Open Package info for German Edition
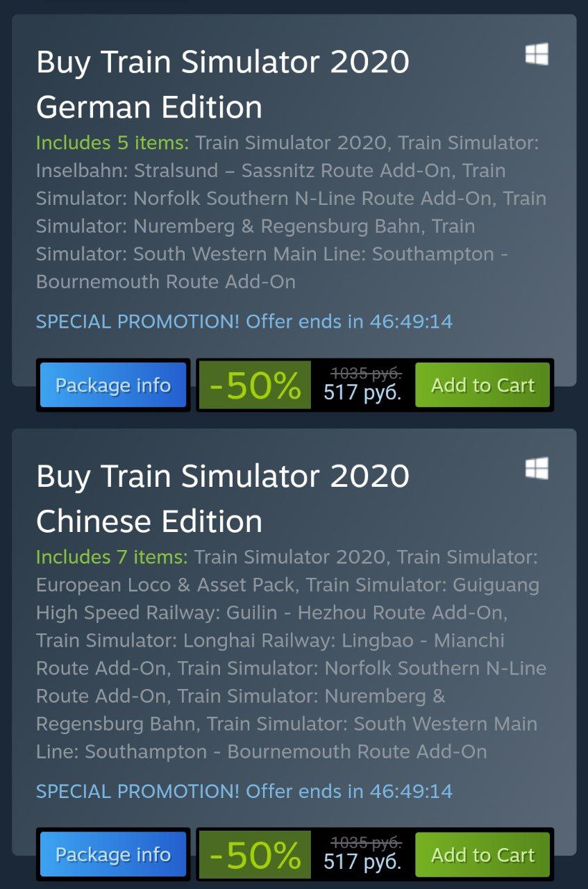 (113, 385)
